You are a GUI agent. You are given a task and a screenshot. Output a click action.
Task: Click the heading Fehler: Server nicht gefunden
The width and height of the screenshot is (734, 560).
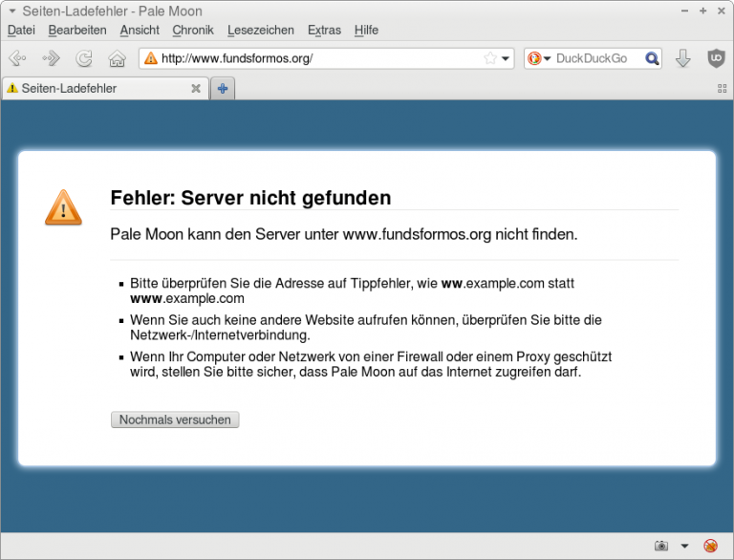coord(250,198)
